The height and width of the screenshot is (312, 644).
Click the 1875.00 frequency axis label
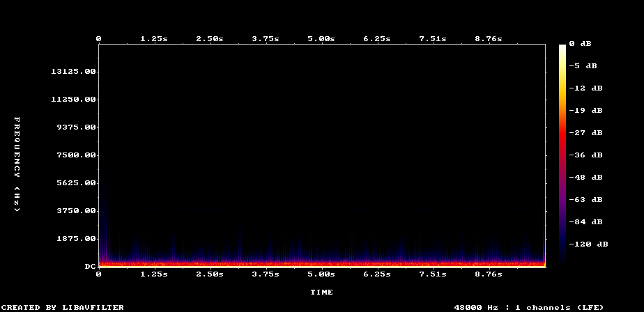pyautogui.click(x=76, y=239)
